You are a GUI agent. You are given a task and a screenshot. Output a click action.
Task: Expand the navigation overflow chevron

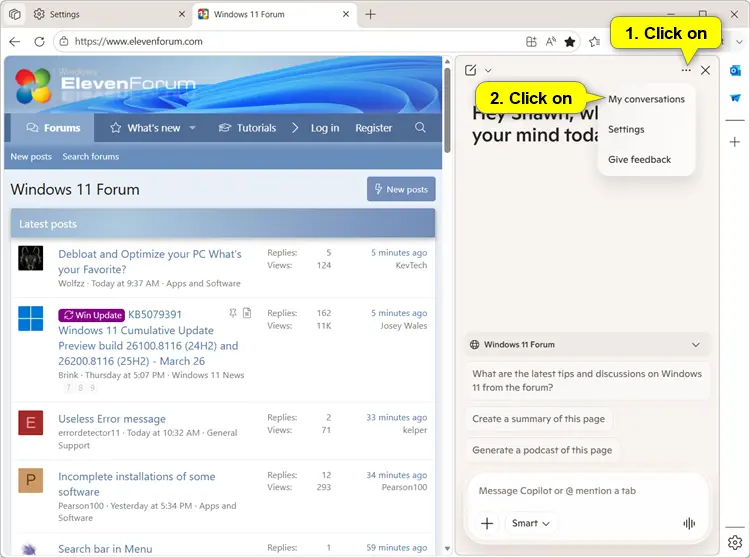click(295, 128)
